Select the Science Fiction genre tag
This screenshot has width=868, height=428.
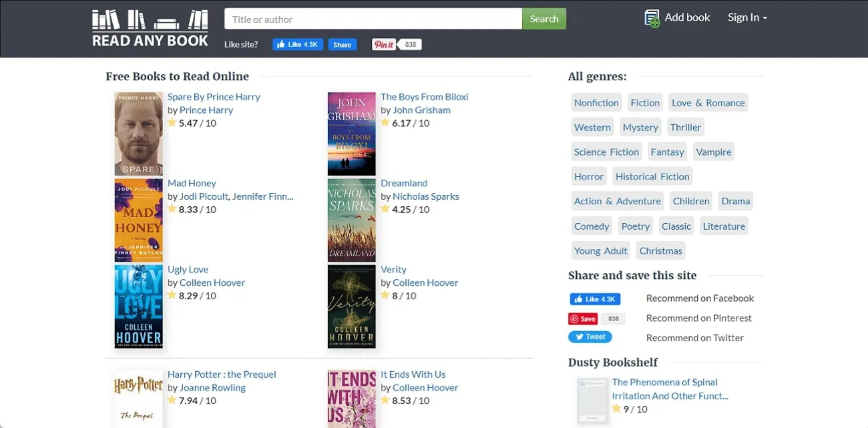tap(606, 152)
